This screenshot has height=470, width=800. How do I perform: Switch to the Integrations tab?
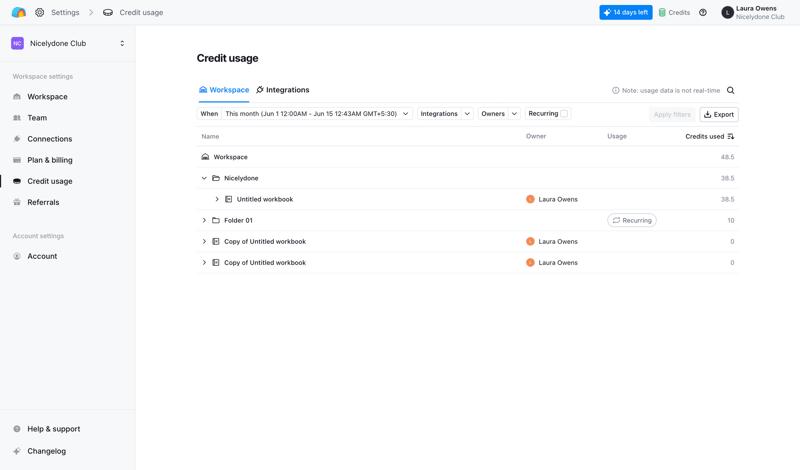tap(283, 90)
